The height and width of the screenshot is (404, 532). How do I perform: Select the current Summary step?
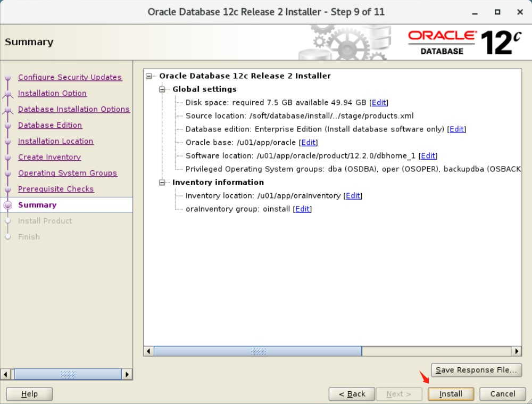tap(37, 205)
